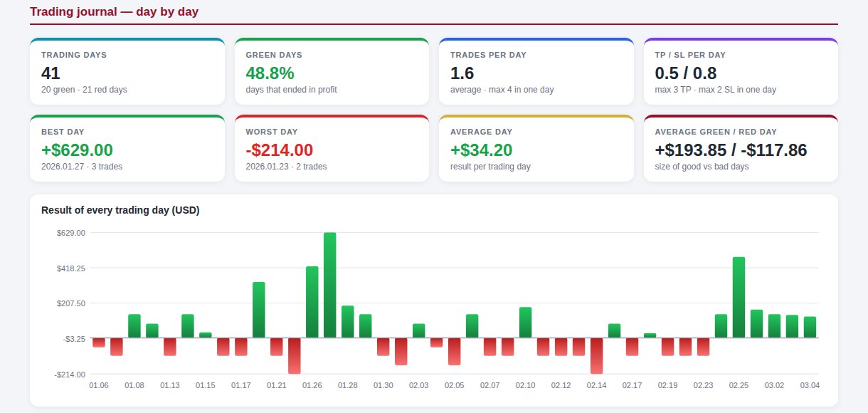Select the red bar above 01.13

tap(170, 347)
